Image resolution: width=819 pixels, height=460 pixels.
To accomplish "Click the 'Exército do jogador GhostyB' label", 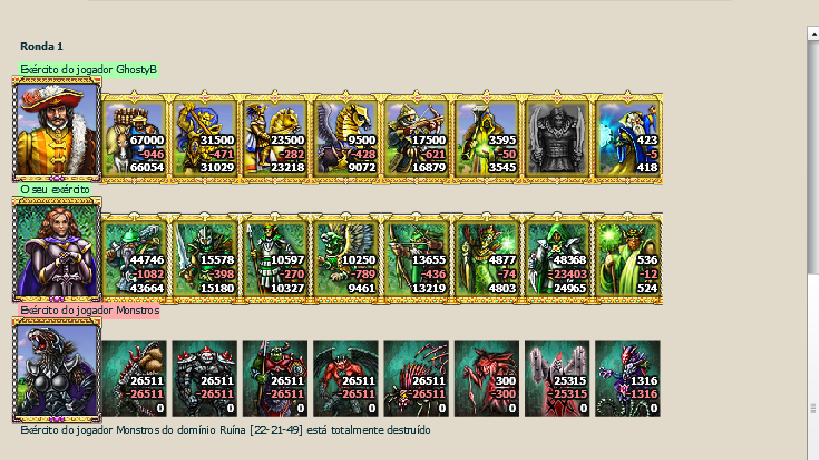I will tap(88, 69).
